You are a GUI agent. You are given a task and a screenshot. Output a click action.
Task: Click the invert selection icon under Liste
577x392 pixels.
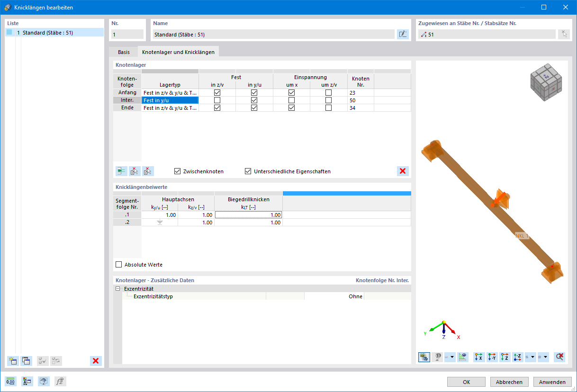click(x=56, y=361)
